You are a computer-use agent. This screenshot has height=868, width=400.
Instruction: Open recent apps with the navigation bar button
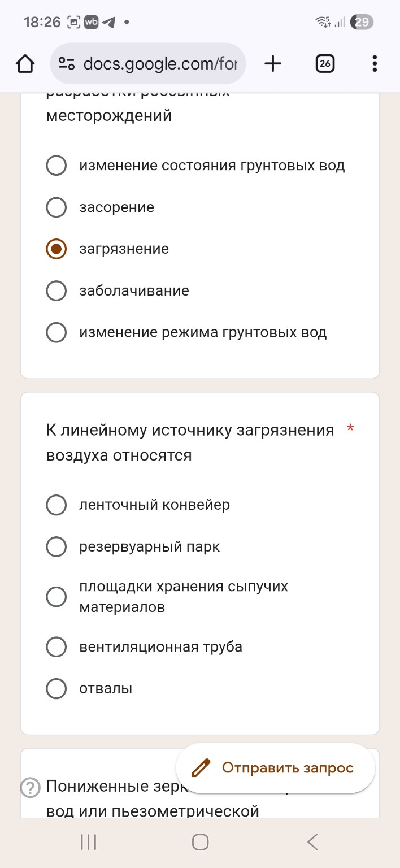88,841
